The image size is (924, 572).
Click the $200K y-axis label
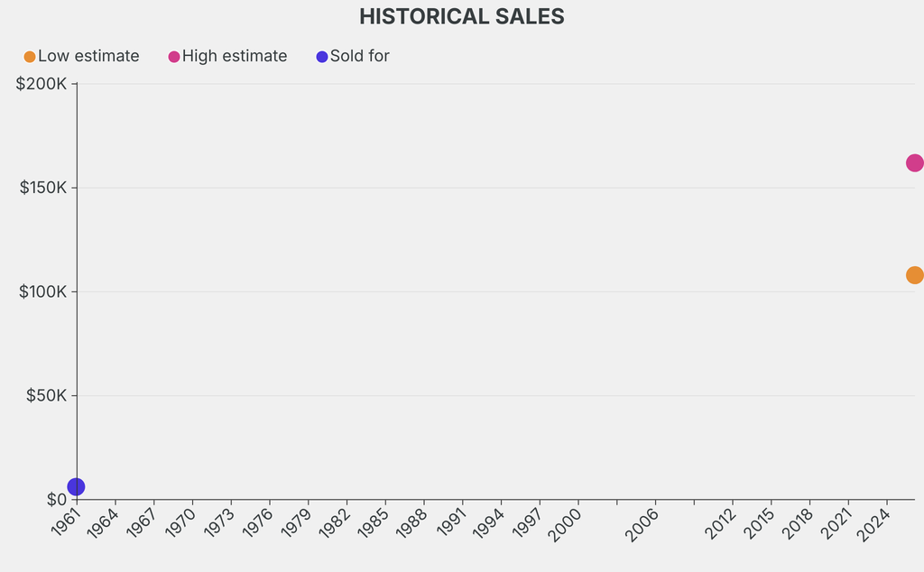click(x=42, y=84)
